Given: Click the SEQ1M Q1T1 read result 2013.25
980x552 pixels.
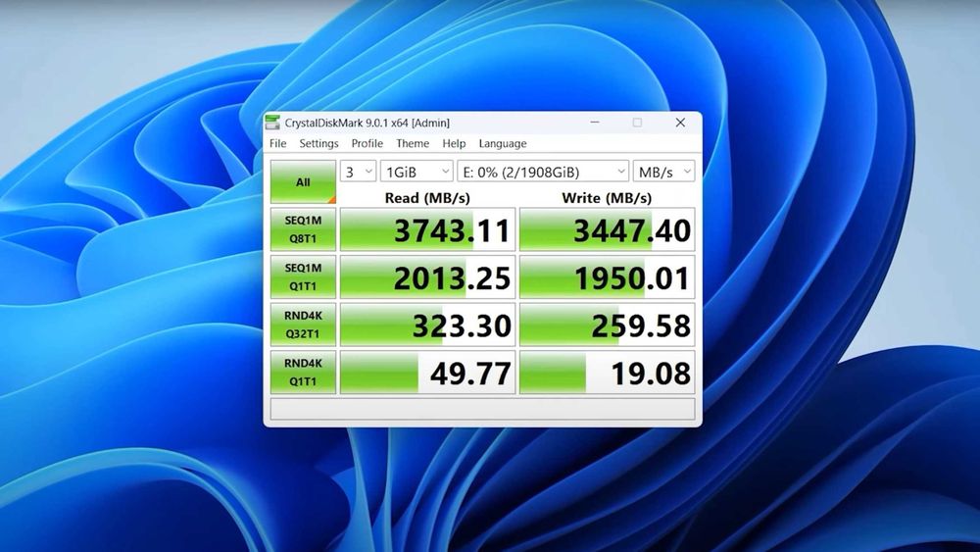Looking at the screenshot, I should pos(427,276).
